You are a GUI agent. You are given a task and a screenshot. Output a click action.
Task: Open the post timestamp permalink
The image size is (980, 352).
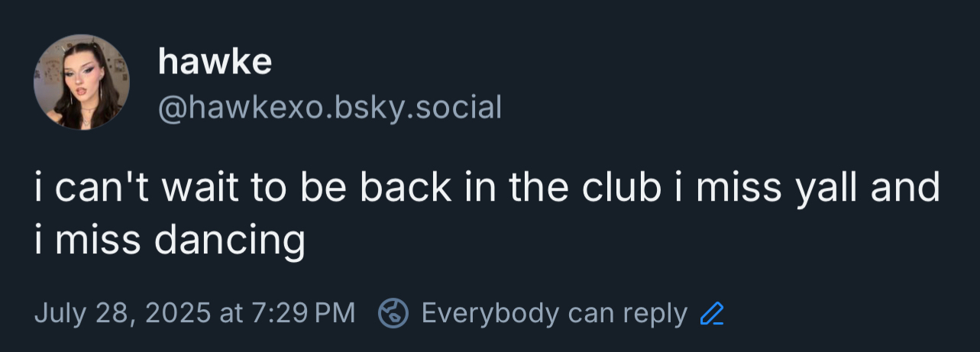point(195,313)
